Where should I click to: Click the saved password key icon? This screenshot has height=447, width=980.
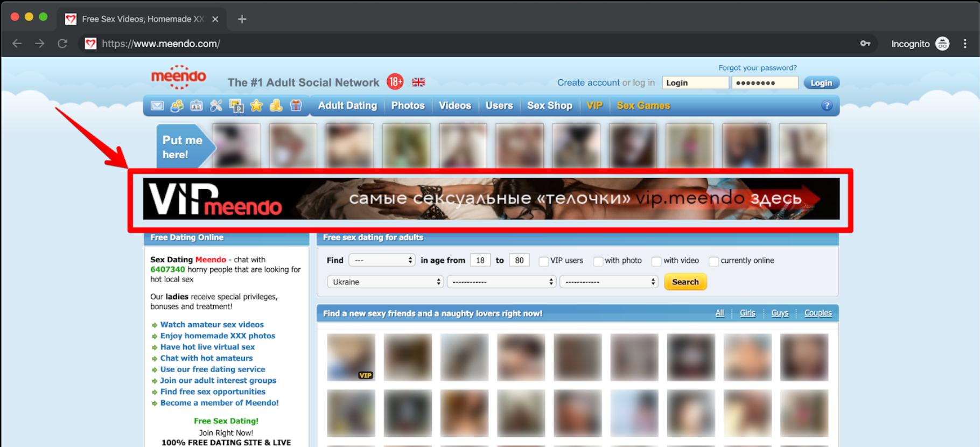pos(865,44)
